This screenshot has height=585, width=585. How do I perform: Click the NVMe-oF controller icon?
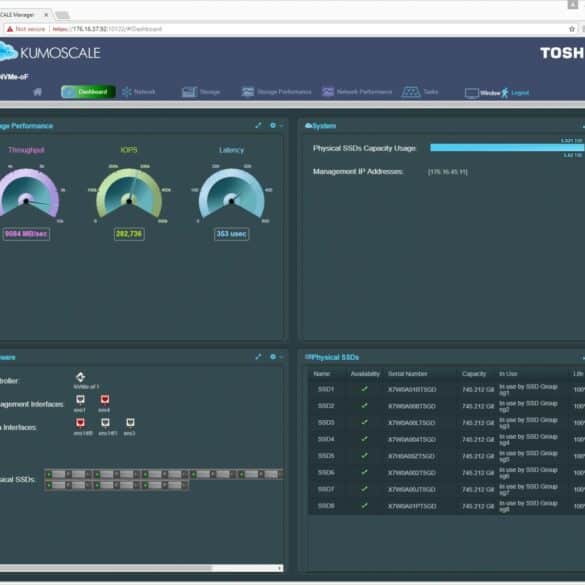[x=81, y=377]
